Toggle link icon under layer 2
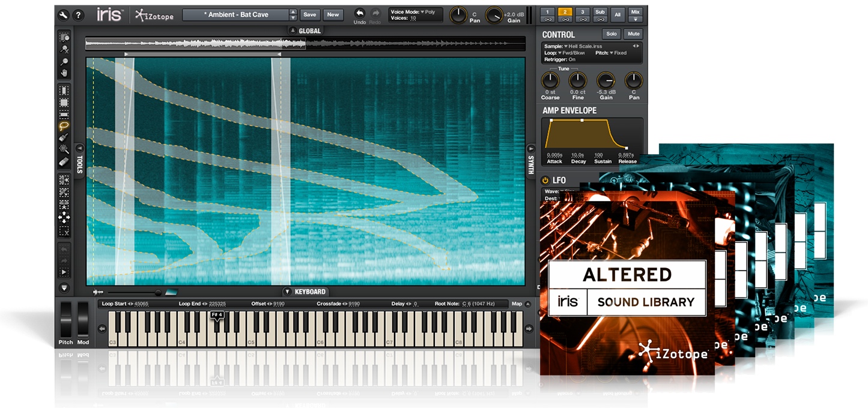This screenshot has width=868, height=408. (565, 19)
